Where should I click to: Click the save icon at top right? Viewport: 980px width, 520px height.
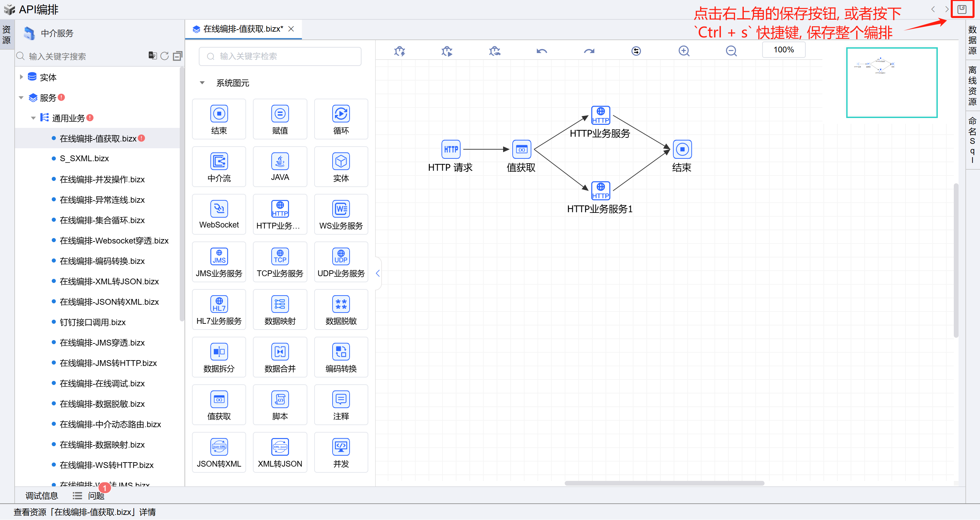click(x=961, y=9)
